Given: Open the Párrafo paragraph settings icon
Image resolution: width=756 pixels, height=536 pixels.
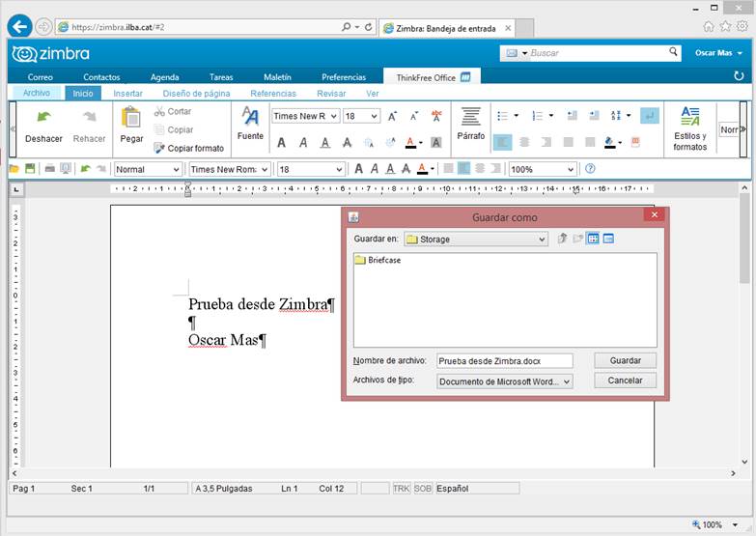Looking at the screenshot, I should click(x=470, y=116).
